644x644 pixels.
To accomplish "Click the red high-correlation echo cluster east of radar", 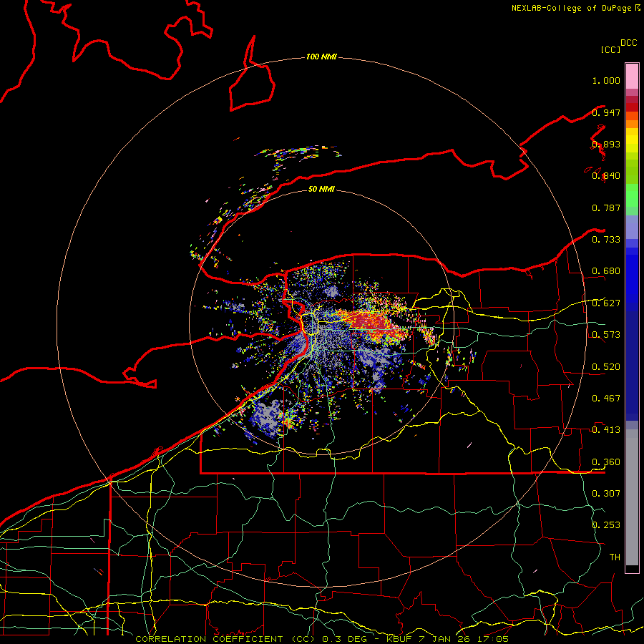I will click(x=370, y=321).
